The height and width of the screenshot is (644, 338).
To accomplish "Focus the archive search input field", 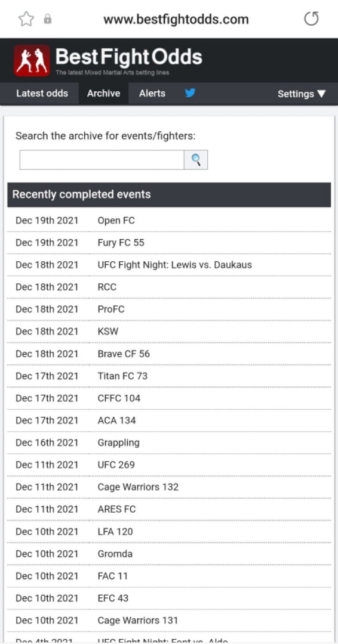I will [102, 160].
